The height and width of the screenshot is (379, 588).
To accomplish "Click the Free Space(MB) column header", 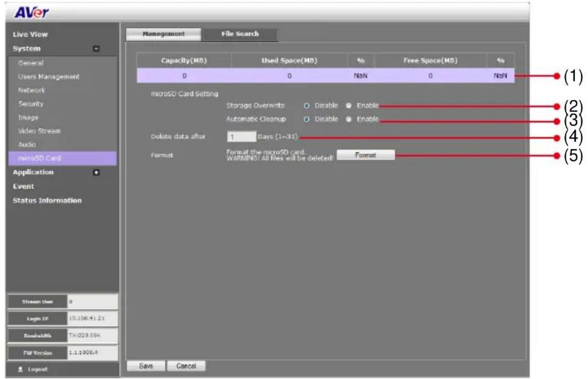I will (x=430, y=61).
